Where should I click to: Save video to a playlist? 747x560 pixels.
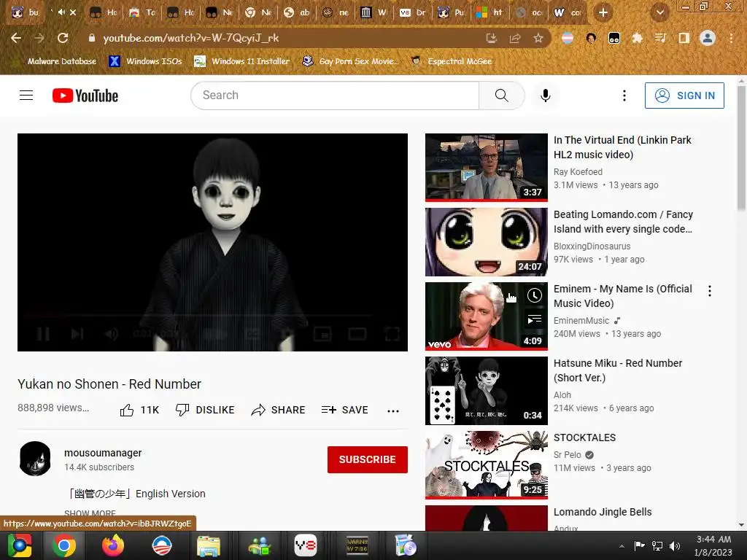(344, 410)
